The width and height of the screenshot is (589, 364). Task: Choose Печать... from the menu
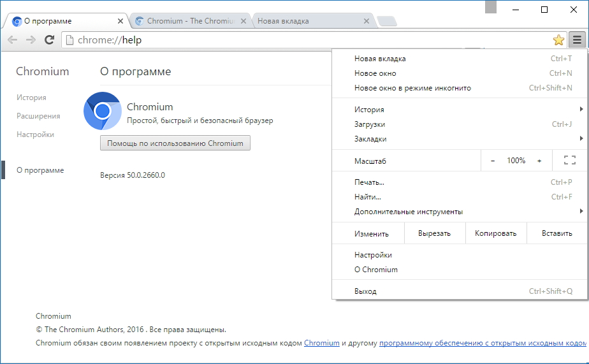tap(460, 182)
